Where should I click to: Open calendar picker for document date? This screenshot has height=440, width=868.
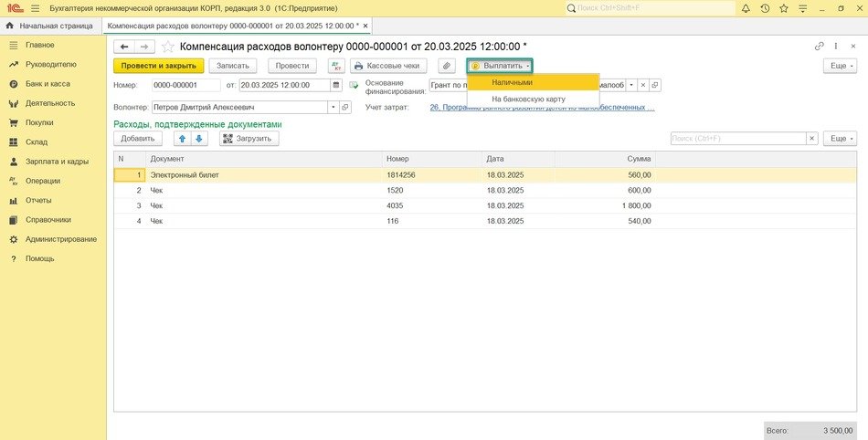coord(336,85)
